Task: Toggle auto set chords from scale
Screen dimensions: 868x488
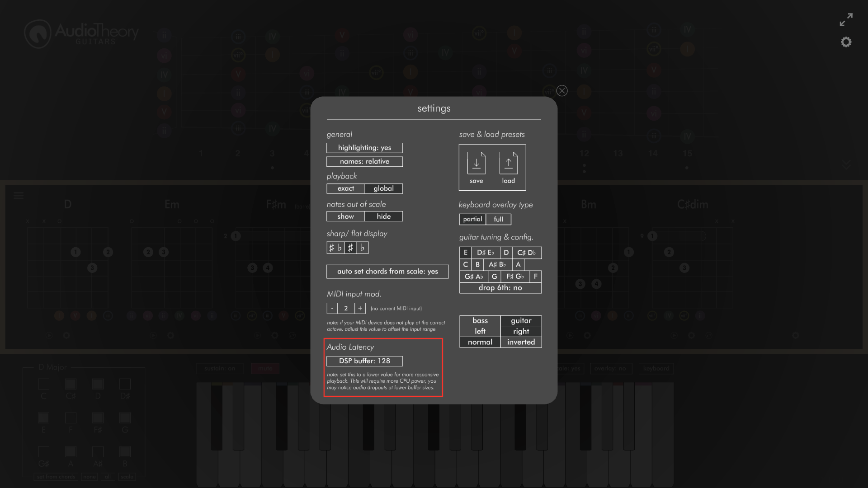Action: (x=387, y=271)
